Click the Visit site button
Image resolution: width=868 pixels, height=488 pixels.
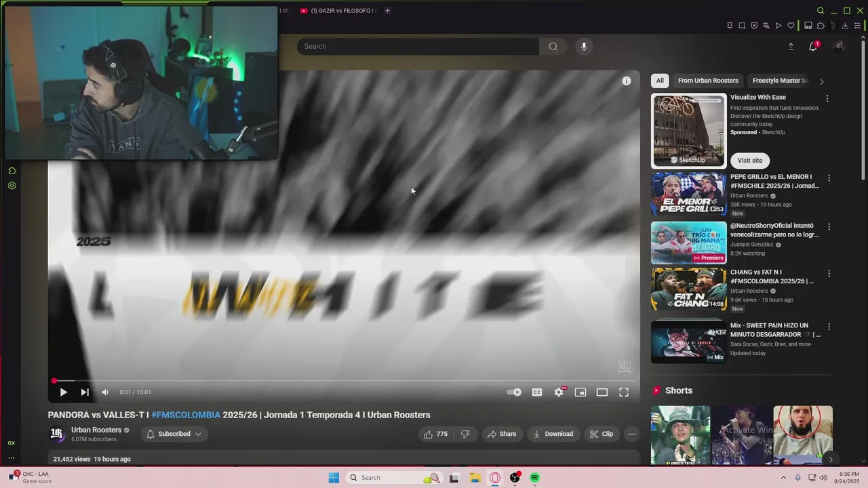[x=750, y=161]
